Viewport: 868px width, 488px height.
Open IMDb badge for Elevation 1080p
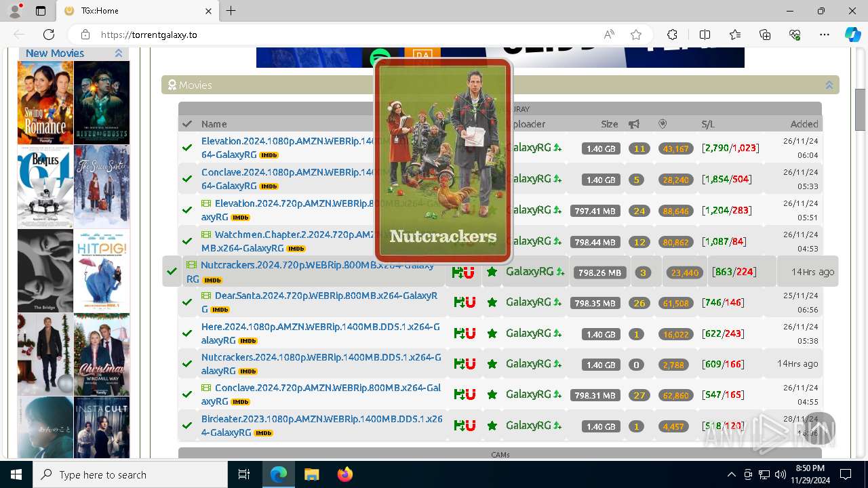pyautogui.click(x=269, y=155)
